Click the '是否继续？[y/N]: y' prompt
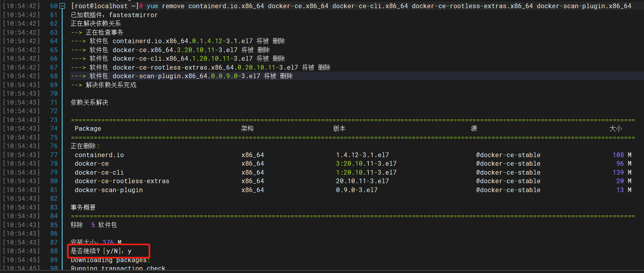The width and height of the screenshot is (644, 273). pyautogui.click(x=101, y=251)
